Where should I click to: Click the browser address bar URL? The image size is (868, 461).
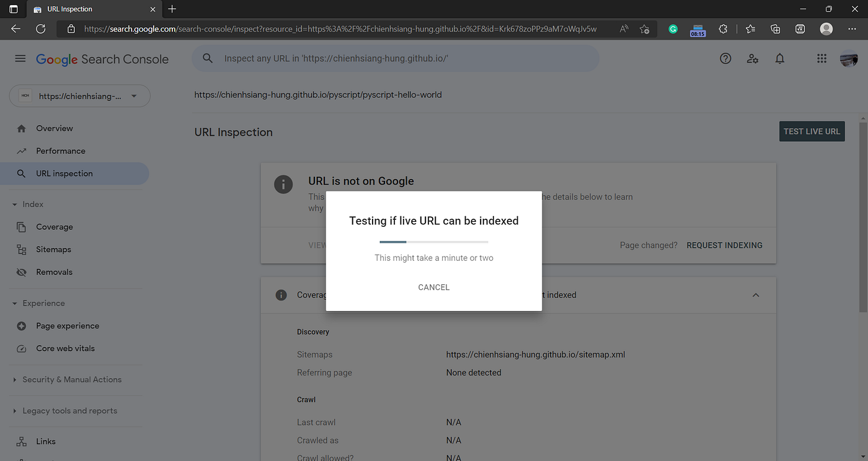point(340,29)
